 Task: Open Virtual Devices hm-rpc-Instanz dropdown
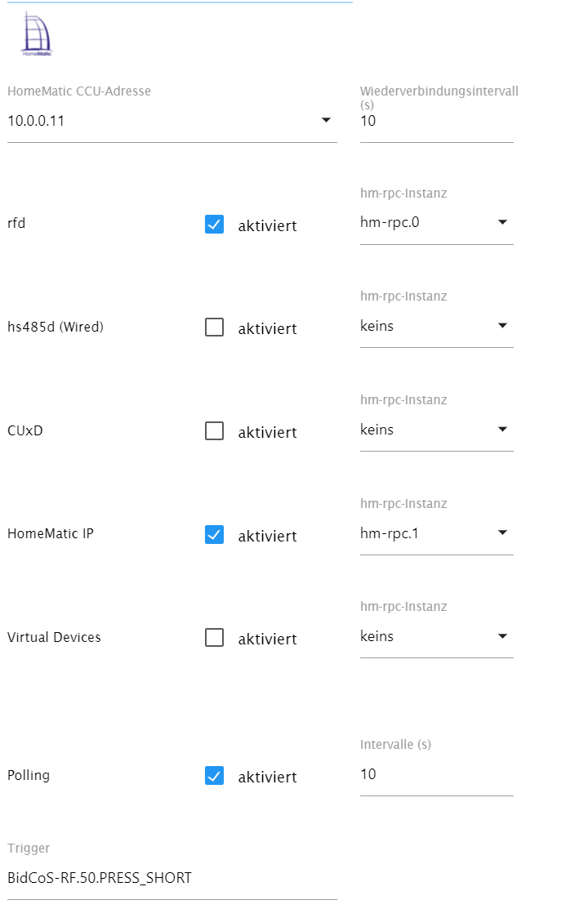(x=436, y=636)
